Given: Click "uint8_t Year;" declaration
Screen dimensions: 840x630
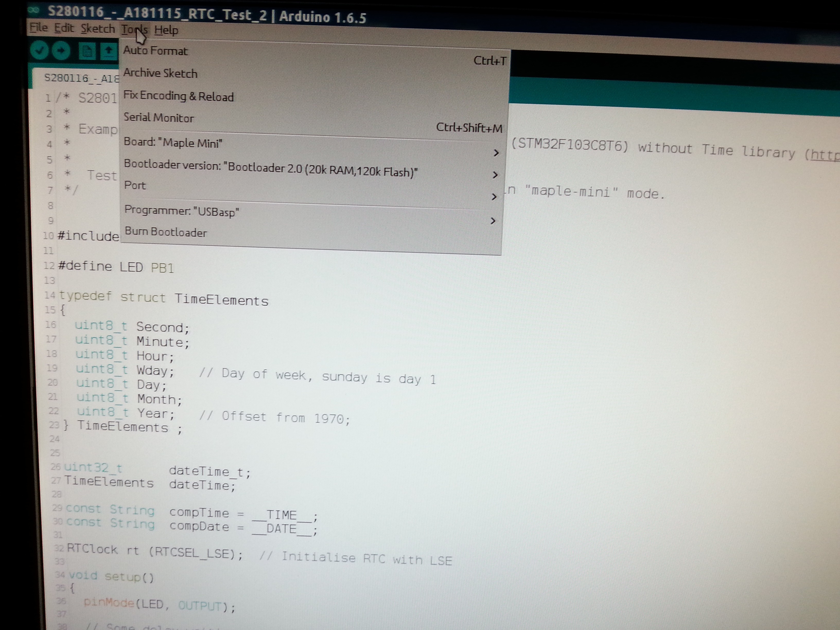Looking at the screenshot, I should 126,413.
